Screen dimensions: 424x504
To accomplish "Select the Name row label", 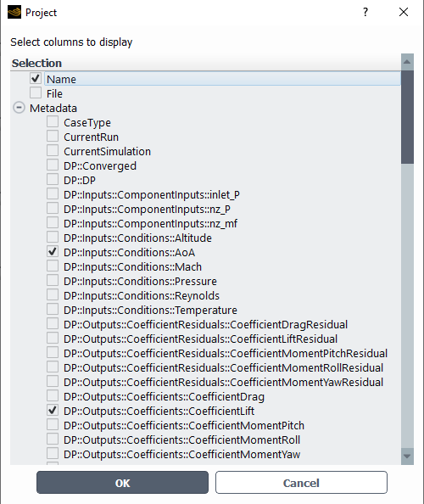I will [x=61, y=79].
